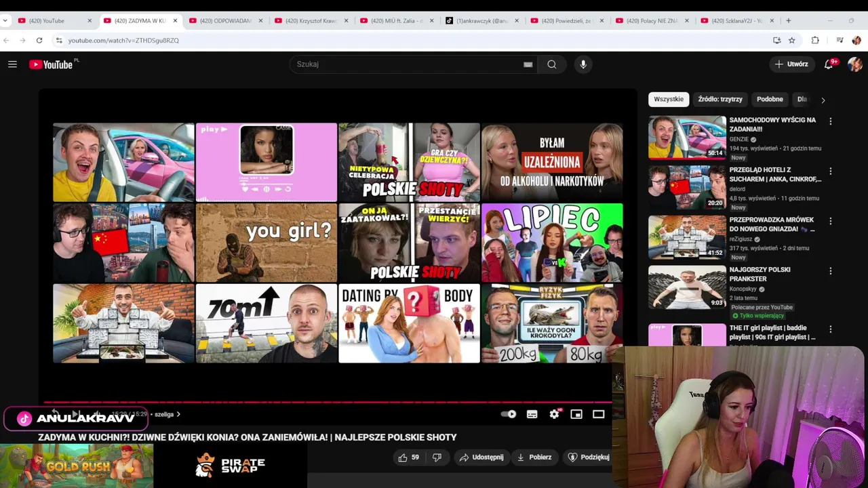Open the reZigiusz channel link
The image size is (868, 488).
point(741,239)
